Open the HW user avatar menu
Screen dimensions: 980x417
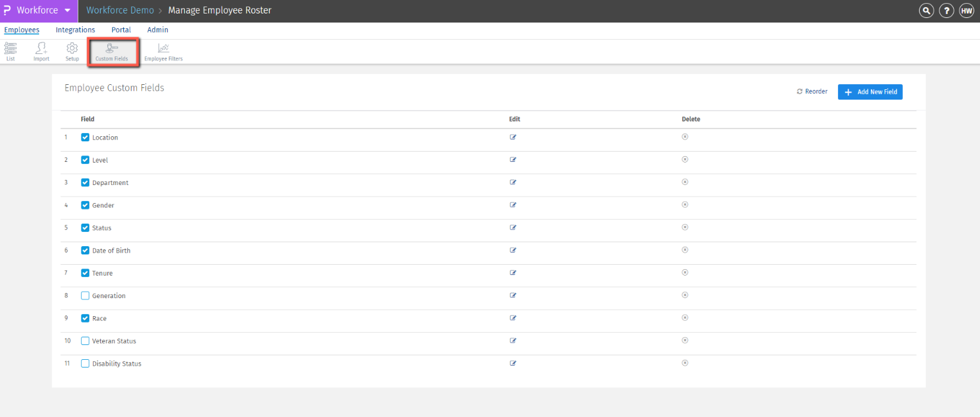coord(967,10)
